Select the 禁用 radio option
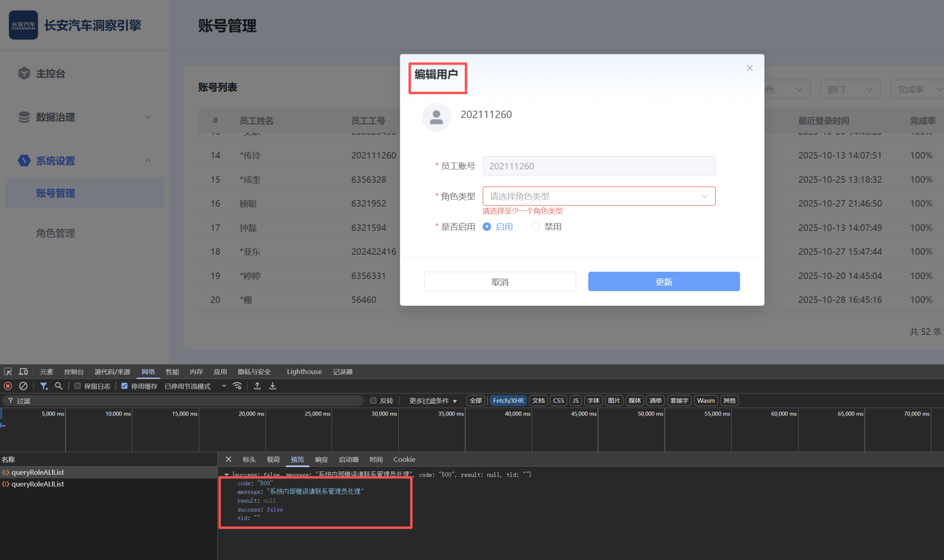Image resolution: width=944 pixels, height=560 pixels. click(x=535, y=227)
